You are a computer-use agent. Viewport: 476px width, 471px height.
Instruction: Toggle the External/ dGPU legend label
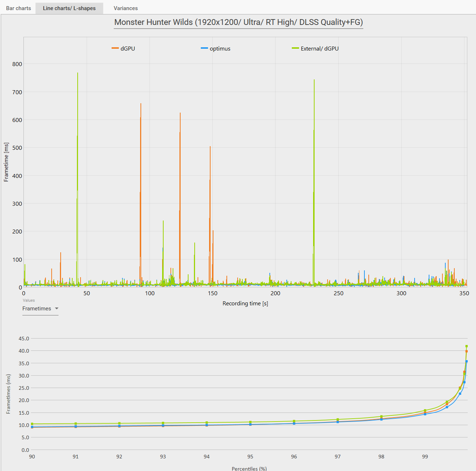point(320,48)
